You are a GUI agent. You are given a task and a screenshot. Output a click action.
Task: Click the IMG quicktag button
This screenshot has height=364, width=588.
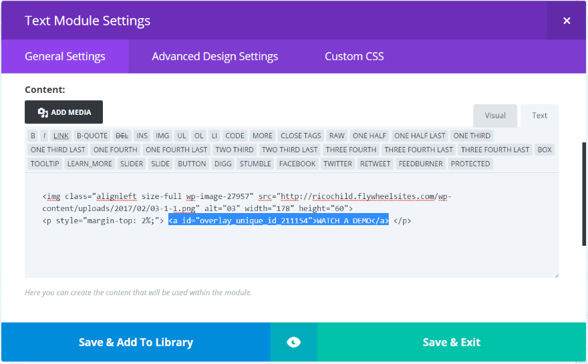click(162, 136)
